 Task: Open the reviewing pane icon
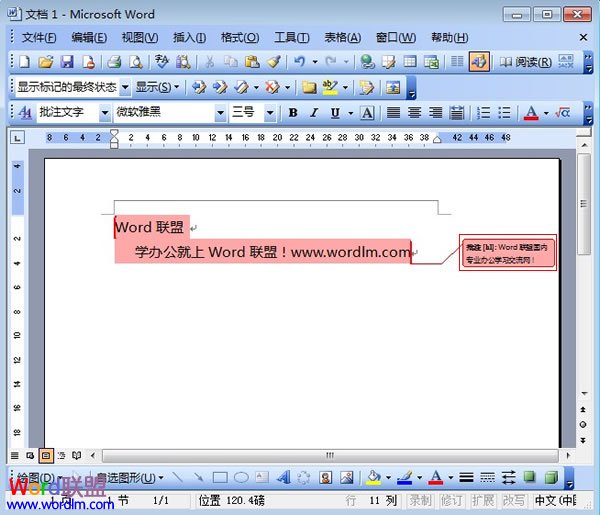[x=393, y=87]
